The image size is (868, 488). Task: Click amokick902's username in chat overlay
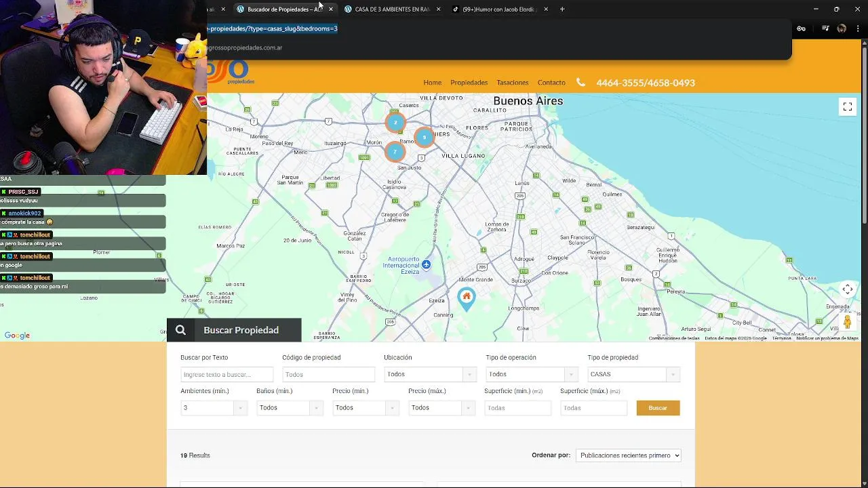point(25,213)
